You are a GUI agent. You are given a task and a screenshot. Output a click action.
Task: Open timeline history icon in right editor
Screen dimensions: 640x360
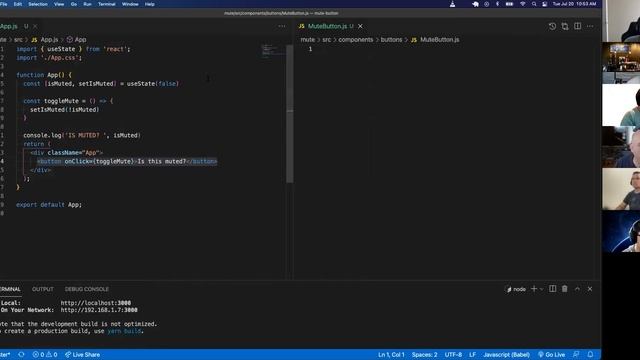(x=552, y=26)
